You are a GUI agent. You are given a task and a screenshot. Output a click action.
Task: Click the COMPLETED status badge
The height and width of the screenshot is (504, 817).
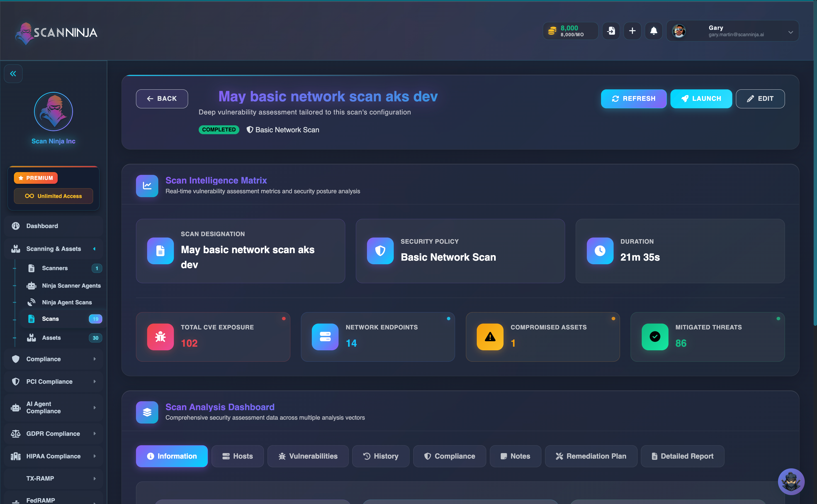click(219, 130)
